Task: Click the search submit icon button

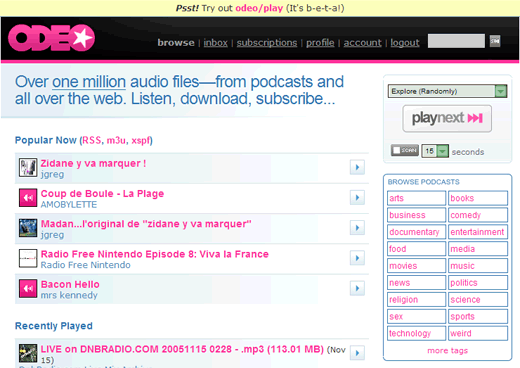Action: click(495, 41)
